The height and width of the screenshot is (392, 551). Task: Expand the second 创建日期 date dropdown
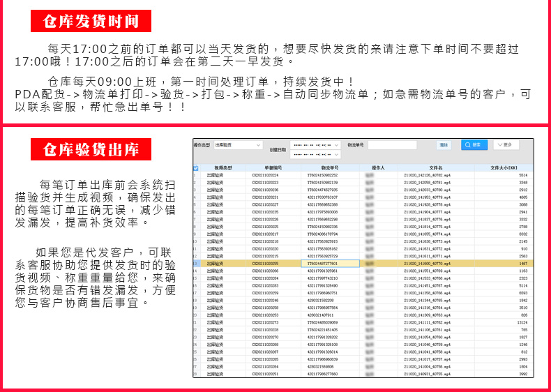pos(315,154)
